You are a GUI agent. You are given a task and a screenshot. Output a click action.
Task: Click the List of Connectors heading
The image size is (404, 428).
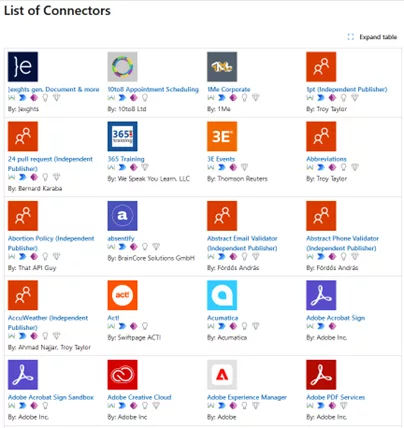point(57,11)
